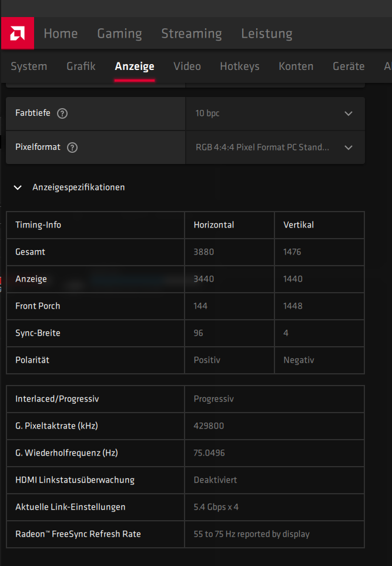Click the Gesamt row label
This screenshot has width=392, height=566.
click(x=31, y=252)
